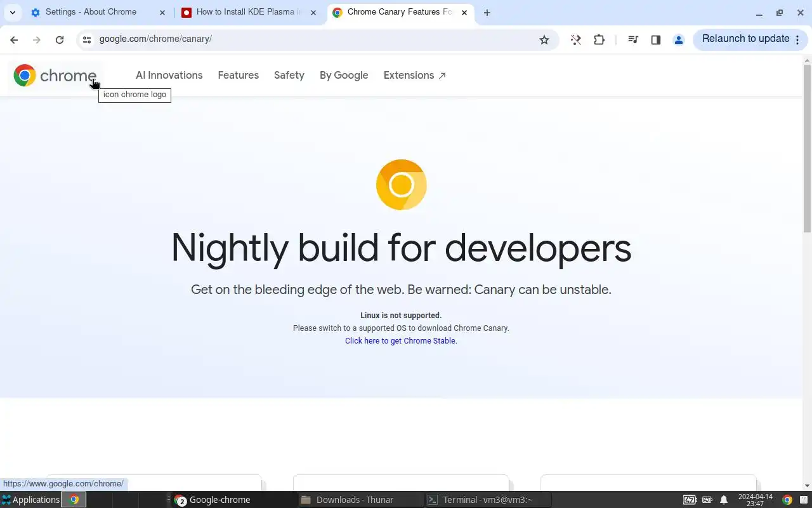The width and height of the screenshot is (812, 508).
Task: Open Safety nav item
Action: click(x=289, y=75)
